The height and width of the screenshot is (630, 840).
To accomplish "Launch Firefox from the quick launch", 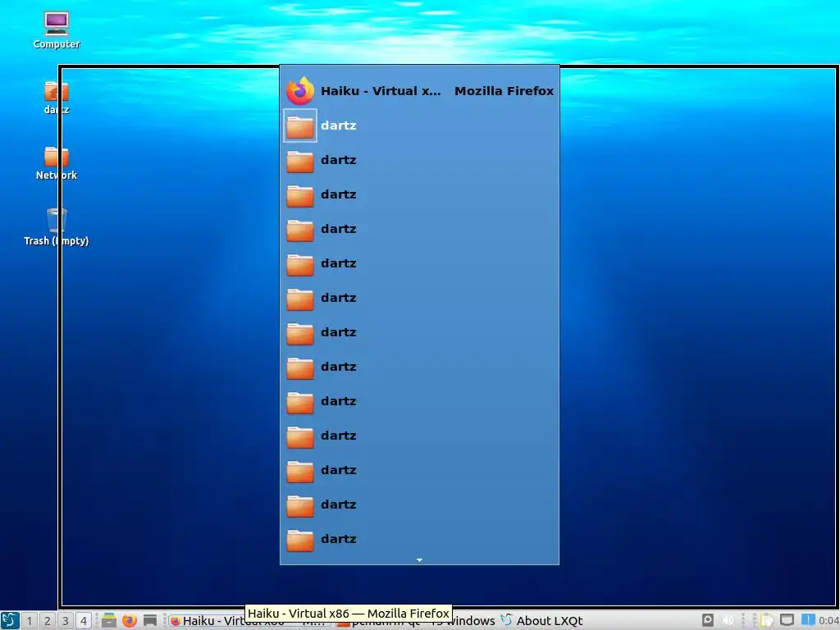I will (129, 620).
